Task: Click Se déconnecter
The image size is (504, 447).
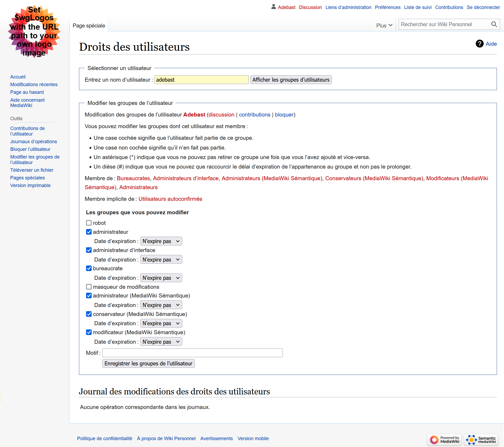Action: 483,7
